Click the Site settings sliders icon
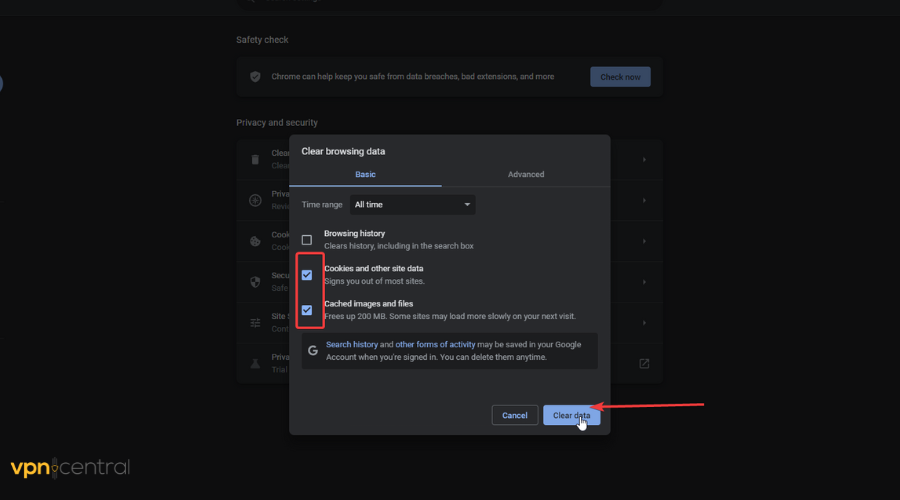The image size is (900, 500). (x=255, y=323)
